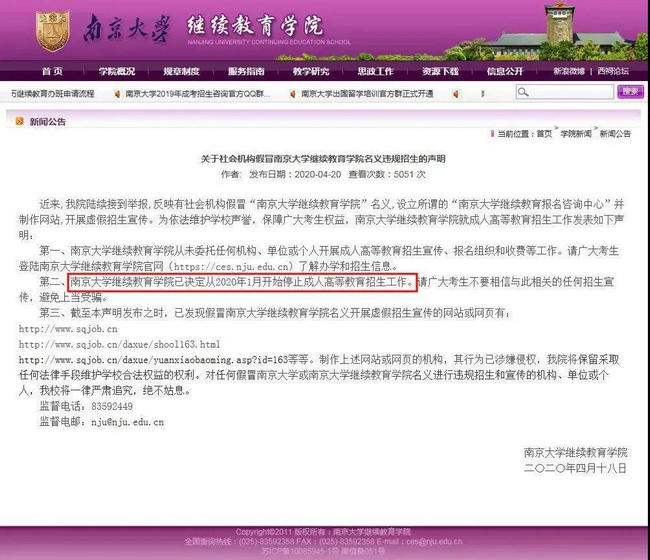Click the 西明论坛 link
Screen dimensions: 650x560
pos(614,72)
